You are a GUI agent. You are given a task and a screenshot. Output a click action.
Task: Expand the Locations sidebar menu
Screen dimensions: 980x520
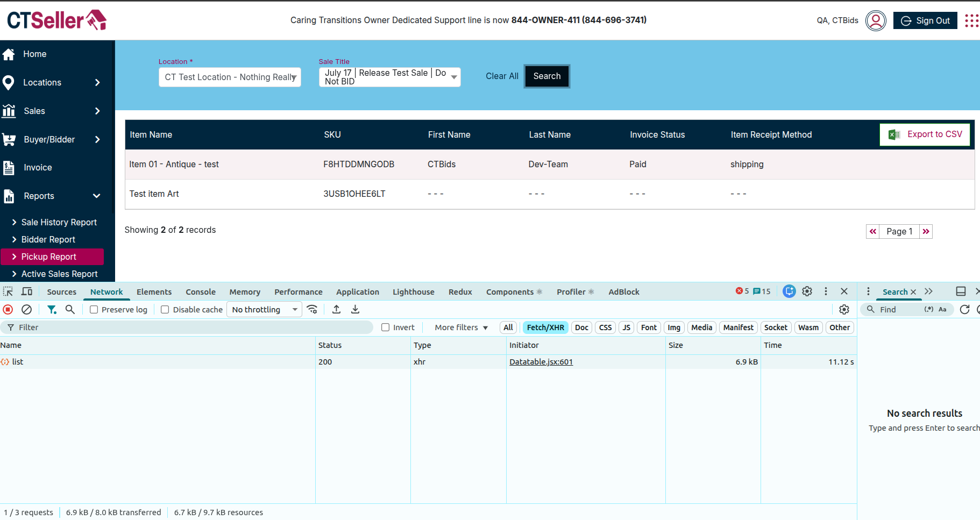coord(97,82)
